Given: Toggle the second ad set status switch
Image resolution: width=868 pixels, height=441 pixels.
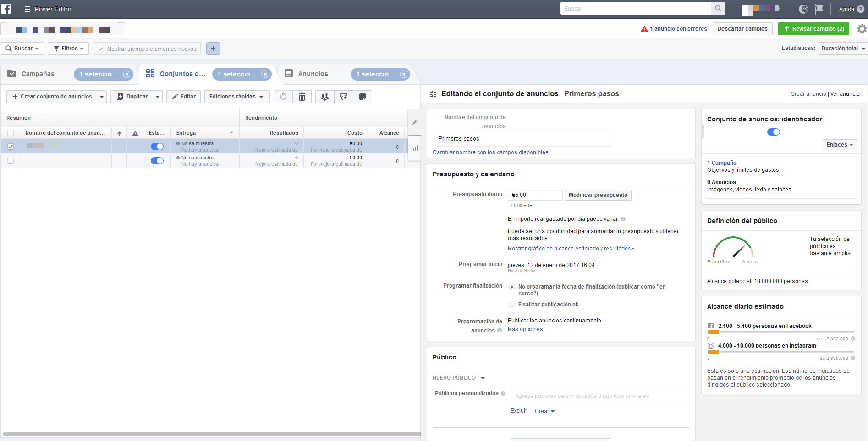Looking at the screenshot, I should coord(157,161).
